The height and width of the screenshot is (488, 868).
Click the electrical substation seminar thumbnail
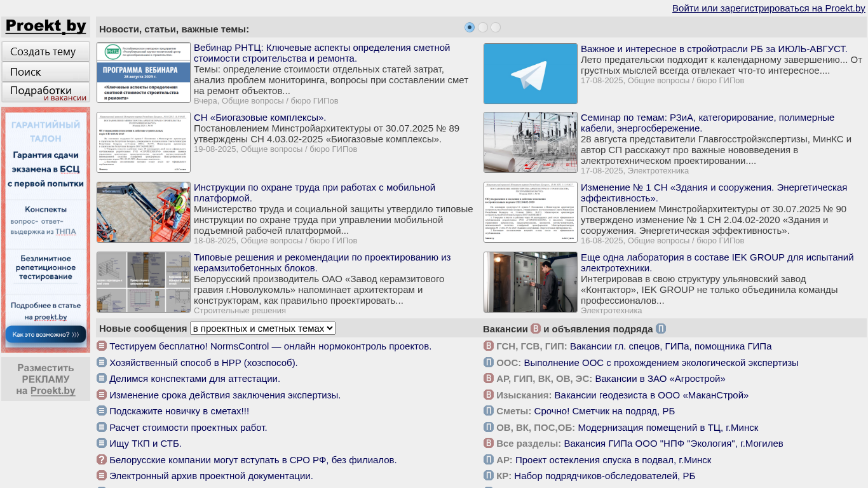pyautogui.click(x=531, y=142)
